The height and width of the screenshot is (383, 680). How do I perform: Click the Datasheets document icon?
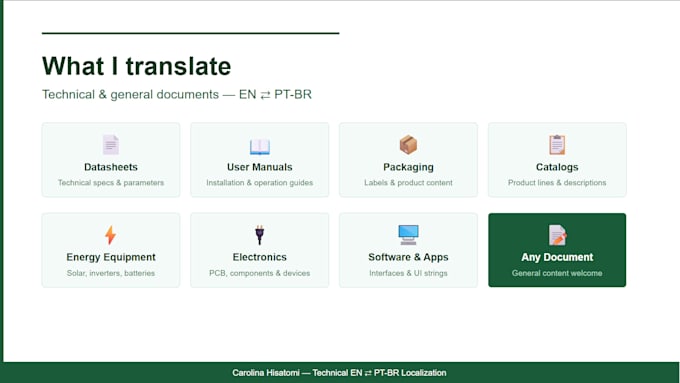coord(111,145)
